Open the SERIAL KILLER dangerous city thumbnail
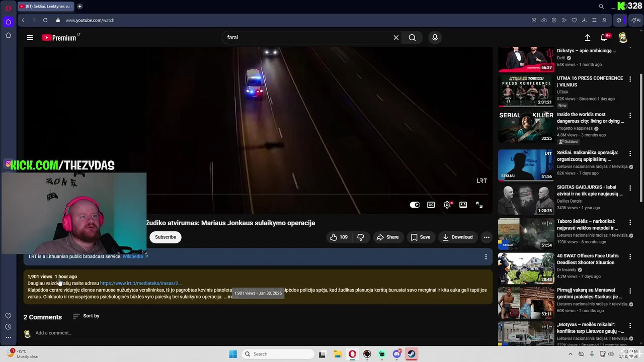The width and height of the screenshot is (644, 362). point(526,127)
